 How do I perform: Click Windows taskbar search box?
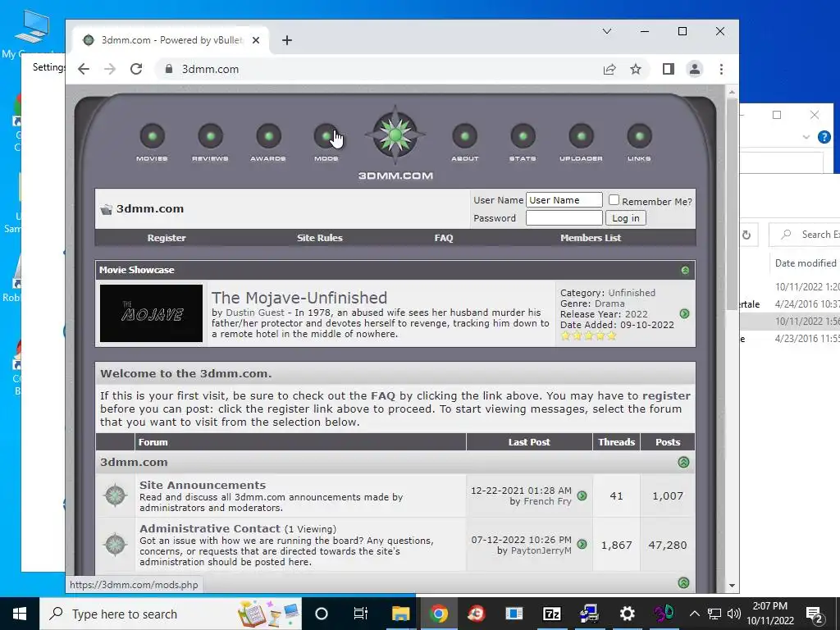coord(171,614)
